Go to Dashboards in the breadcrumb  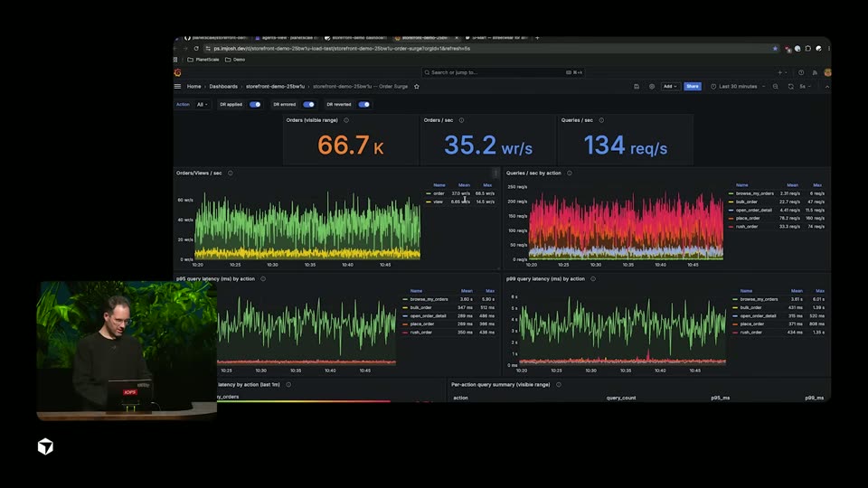[223, 87]
